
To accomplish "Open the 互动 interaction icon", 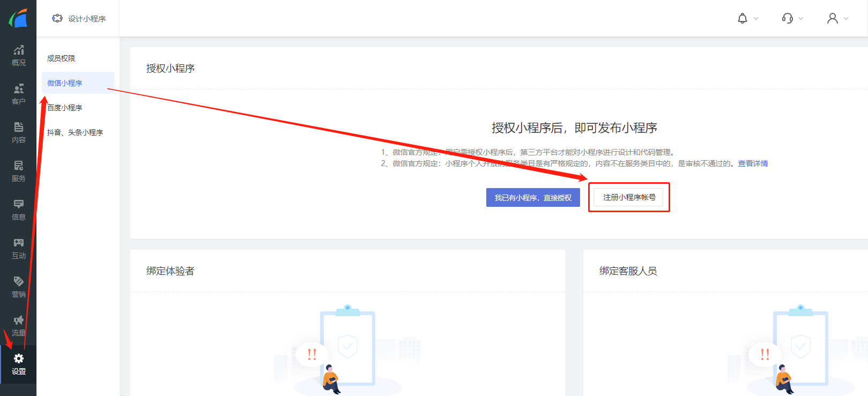I will pos(18,243).
